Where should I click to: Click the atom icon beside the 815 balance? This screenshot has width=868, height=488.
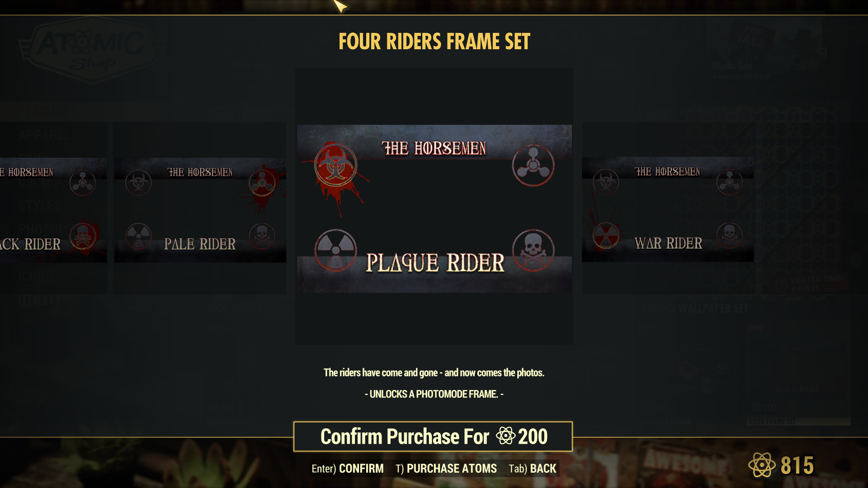click(762, 465)
